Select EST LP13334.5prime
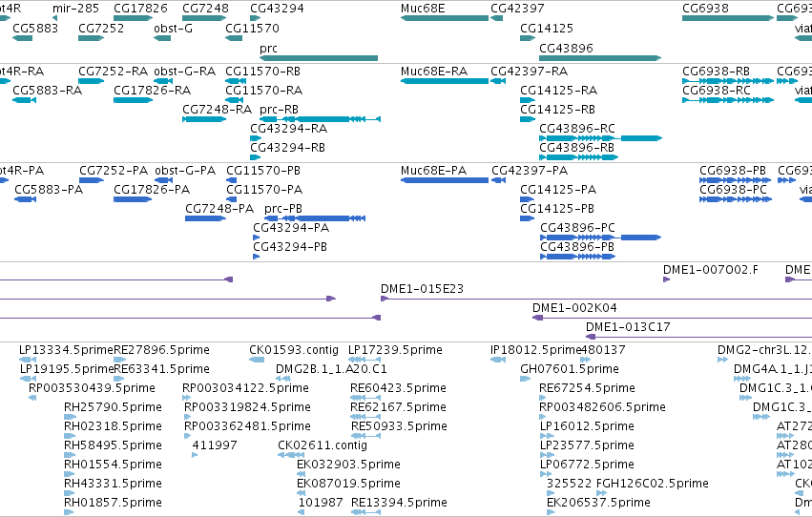 click(x=28, y=360)
